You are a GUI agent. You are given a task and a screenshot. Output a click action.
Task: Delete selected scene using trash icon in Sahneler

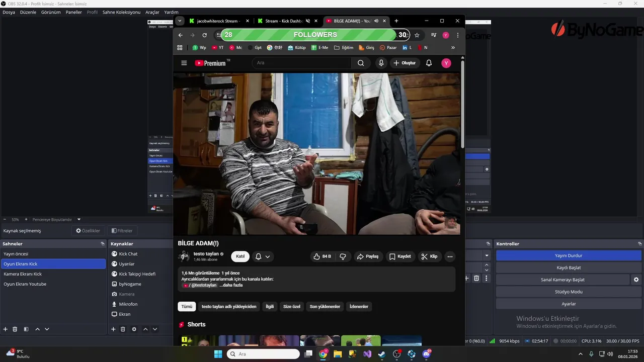coord(15,329)
